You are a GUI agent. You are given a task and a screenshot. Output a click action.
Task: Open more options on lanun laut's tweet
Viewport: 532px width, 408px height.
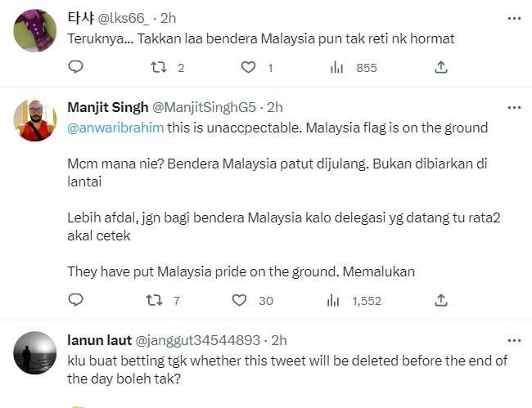pyautogui.click(x=513, y=340)
